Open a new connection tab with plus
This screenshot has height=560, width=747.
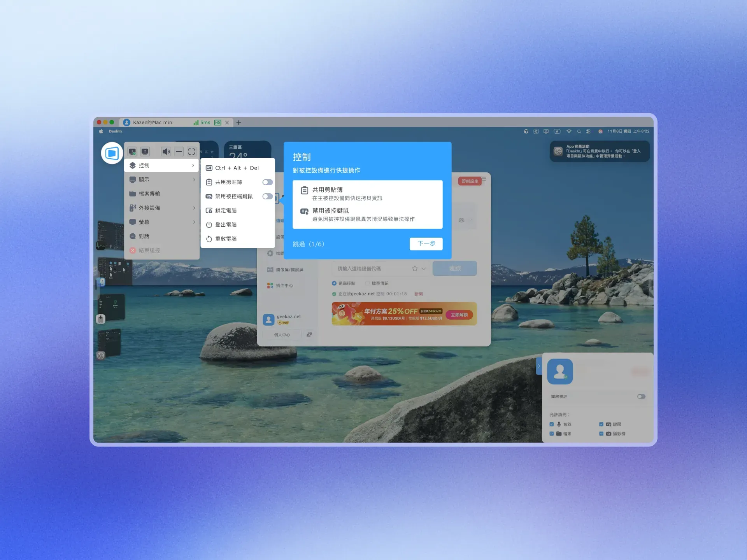(238, 122)
